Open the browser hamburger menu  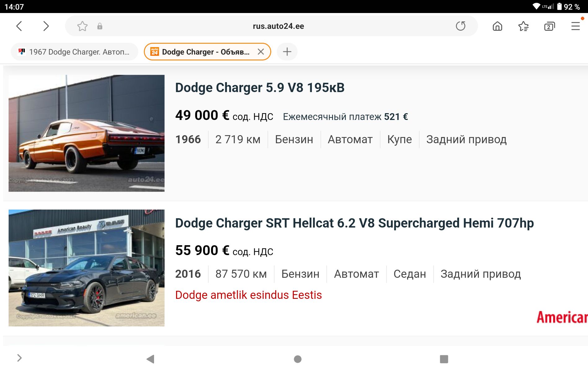click(x=576, y=26)
